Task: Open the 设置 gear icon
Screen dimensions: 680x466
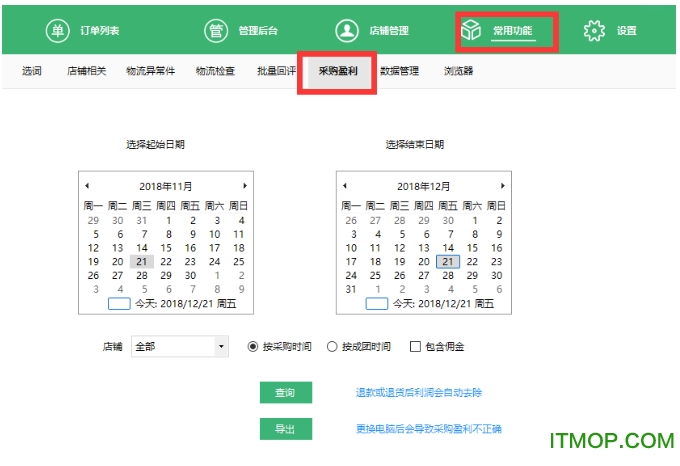Action: click(594, 31)
